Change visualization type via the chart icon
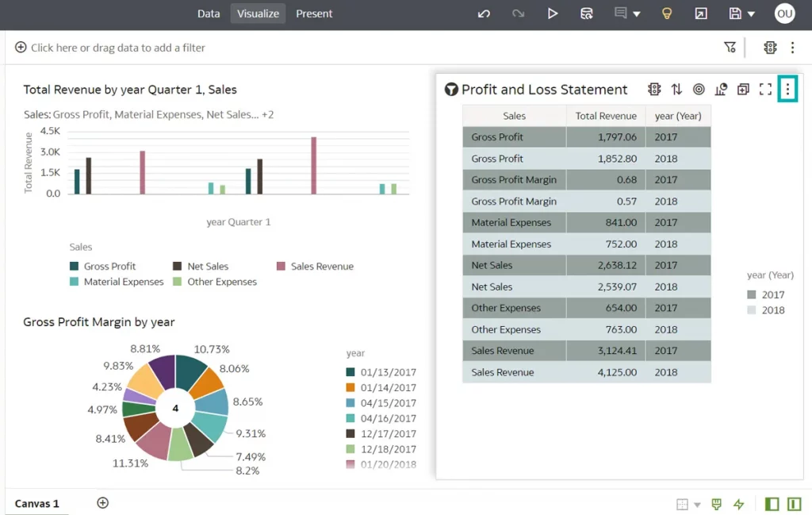 [721, 90]
